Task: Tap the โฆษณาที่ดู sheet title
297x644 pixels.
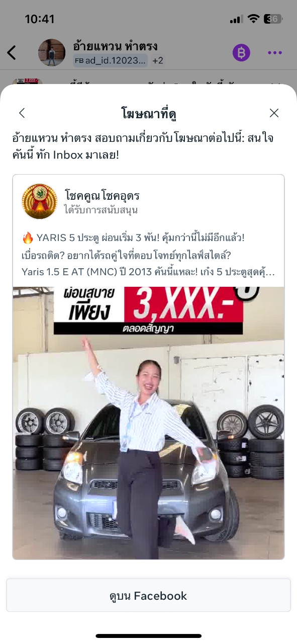Action: 148,113
